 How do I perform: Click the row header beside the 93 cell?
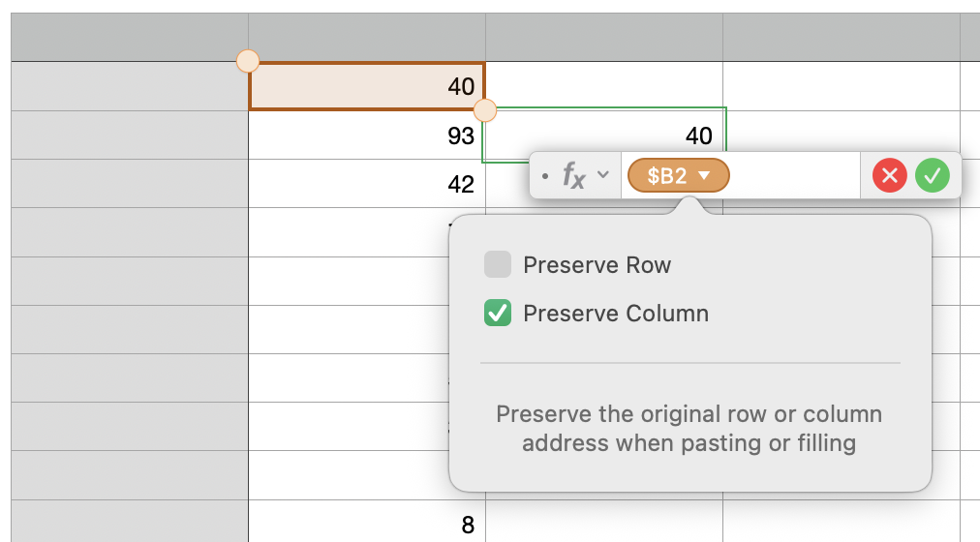(x=129, y=135)
